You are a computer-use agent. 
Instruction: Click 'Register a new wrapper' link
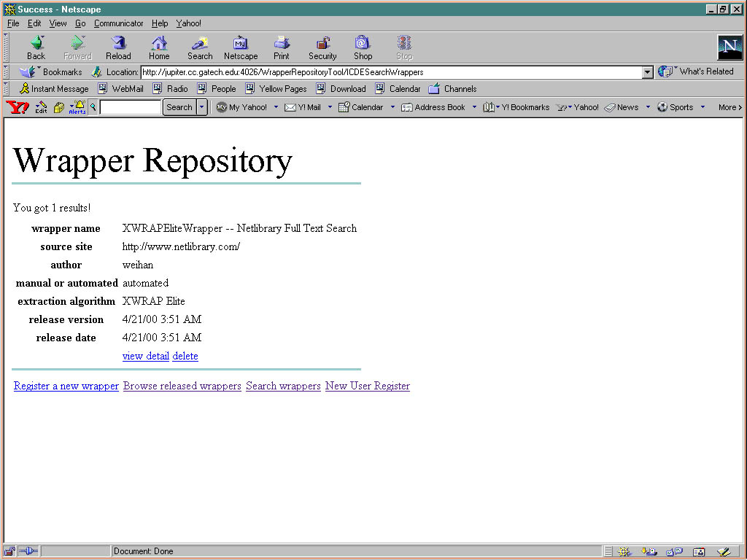(66, 386)
